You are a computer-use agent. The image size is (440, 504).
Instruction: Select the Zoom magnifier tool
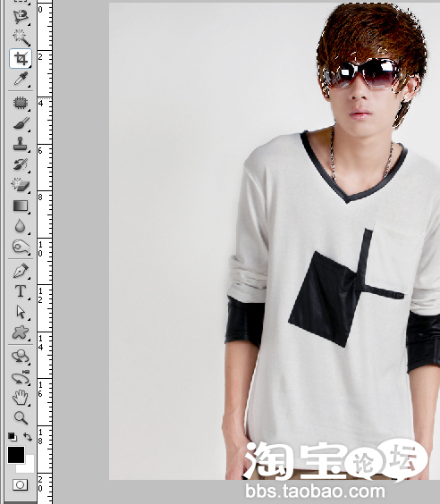(x=21, y=418)
